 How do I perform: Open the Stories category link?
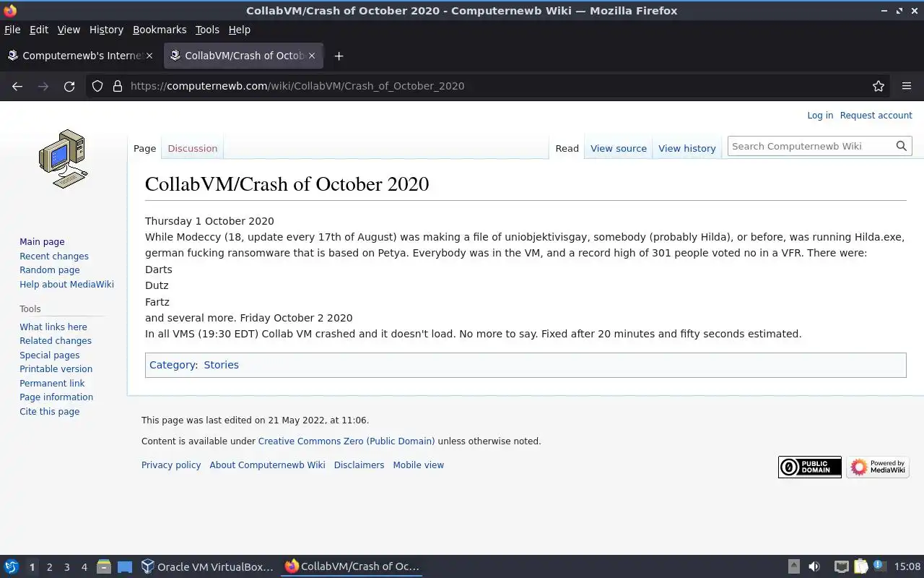point(221,365)
